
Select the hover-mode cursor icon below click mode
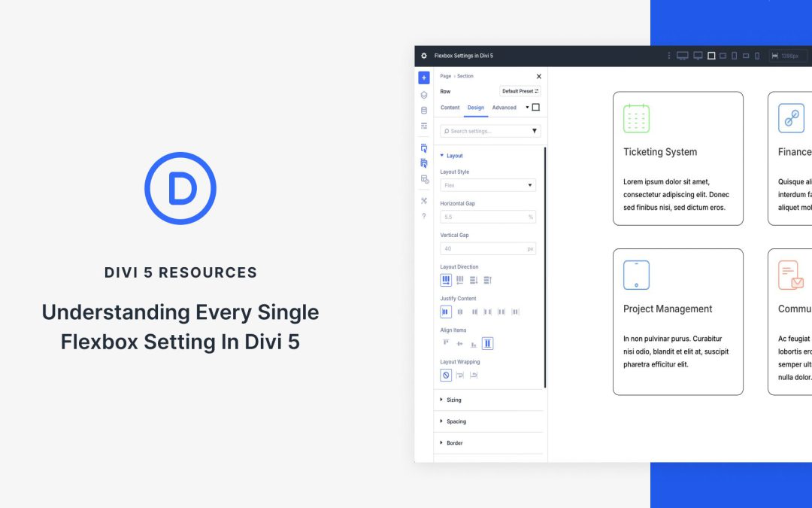(423, 163)
